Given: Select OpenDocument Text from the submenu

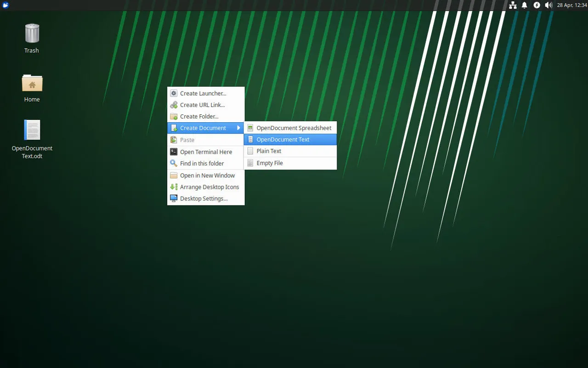Looking at the screenshot, I should click(290, 139).
